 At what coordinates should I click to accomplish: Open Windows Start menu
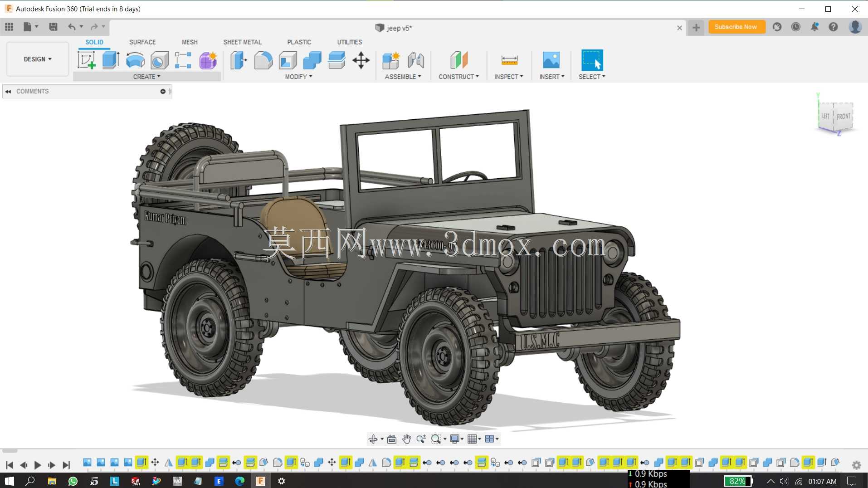pyautogui.click(x=9, y=481)
